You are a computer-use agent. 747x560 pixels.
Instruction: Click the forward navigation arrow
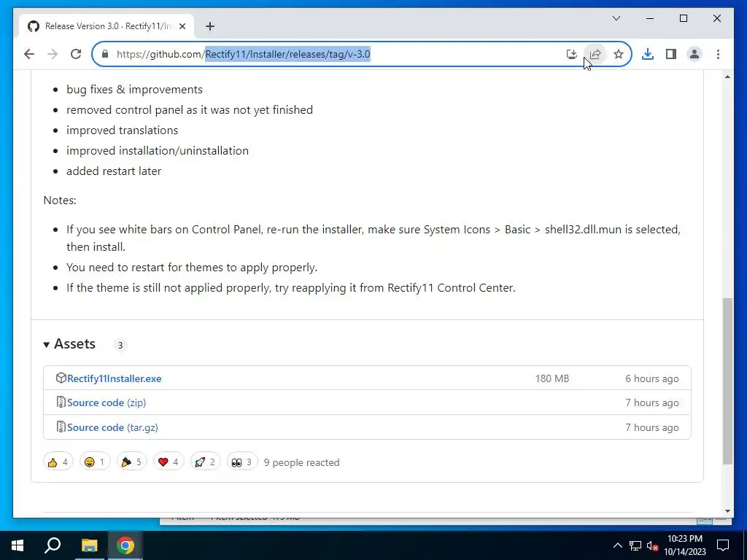click(x=53, y=54)
